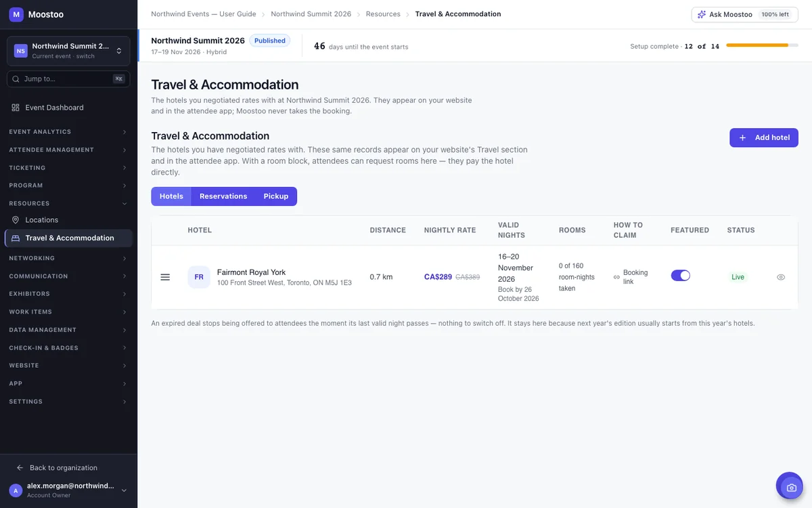Viewport: 812px width, 508px height.
Task: Click the Fairmont Royal York hotel name
Action: pyautogui.click(x=251, y=272)
